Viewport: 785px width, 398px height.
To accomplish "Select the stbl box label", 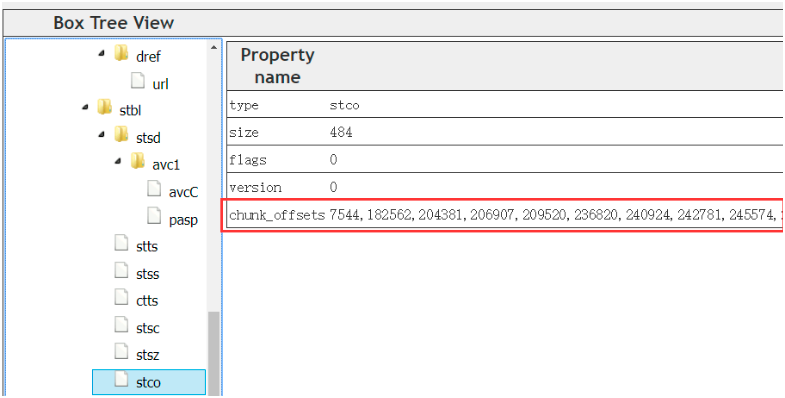I will point(131,111).
